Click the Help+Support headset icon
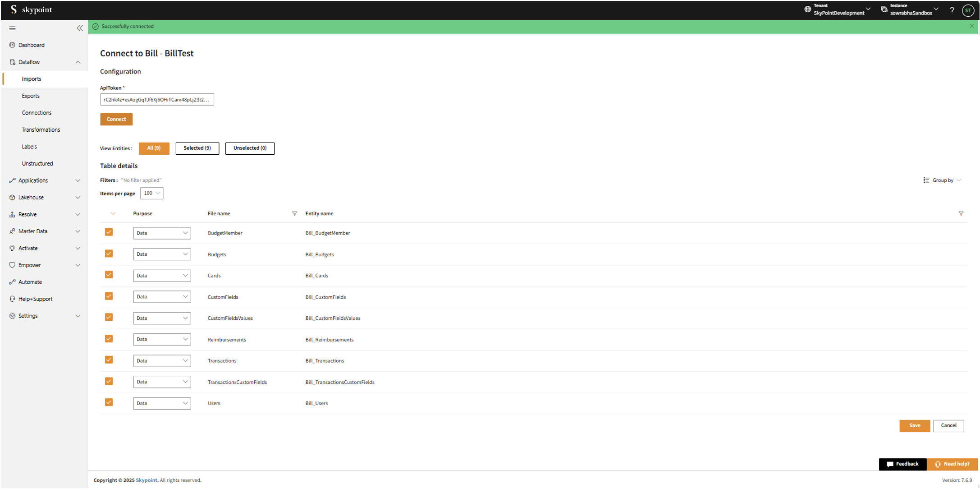This screenshot has width=980, height=489. point(12,299)
